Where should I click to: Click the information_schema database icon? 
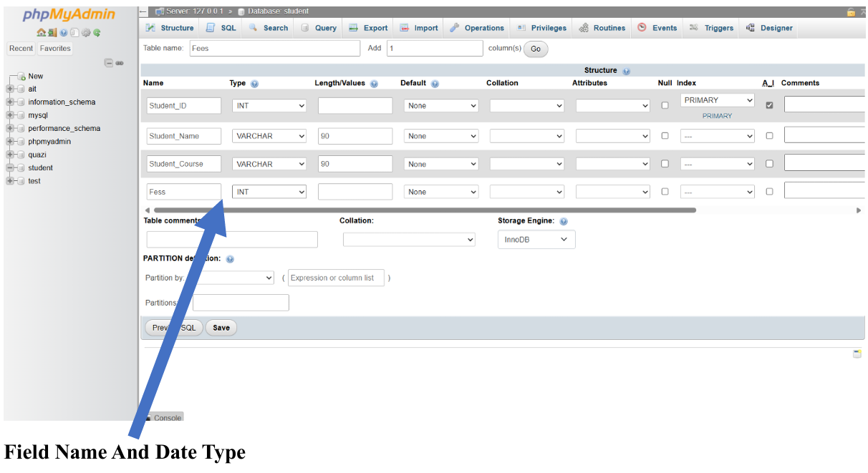21,102
